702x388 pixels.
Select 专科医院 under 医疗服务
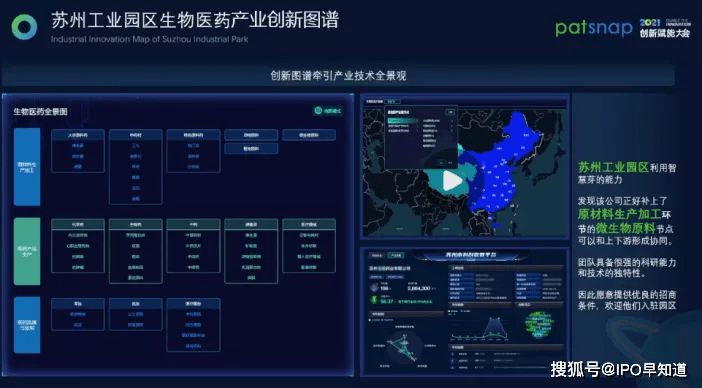(x=193, y=314)
